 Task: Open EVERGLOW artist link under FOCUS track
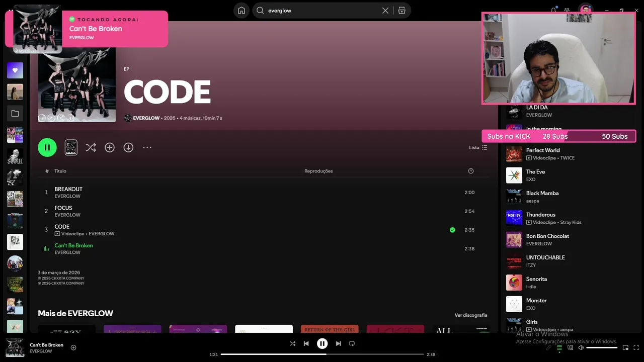(x=67, y=215)
